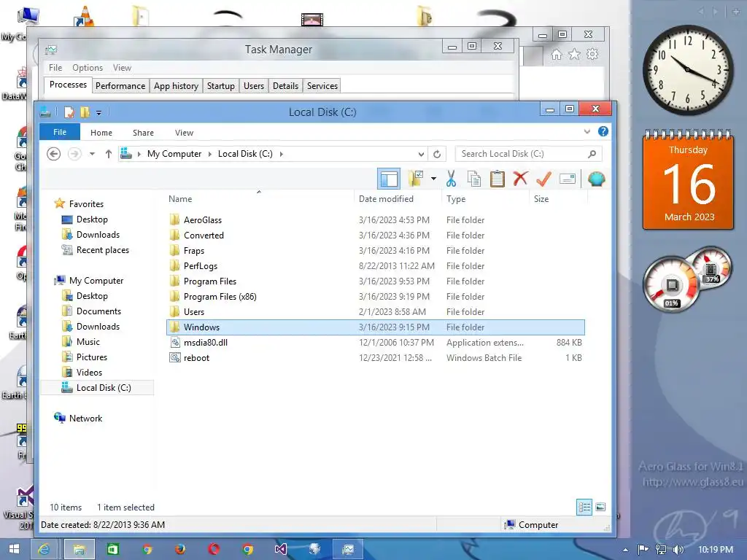
Task: Click the search magnifier icon
Action: click(592, 154)
